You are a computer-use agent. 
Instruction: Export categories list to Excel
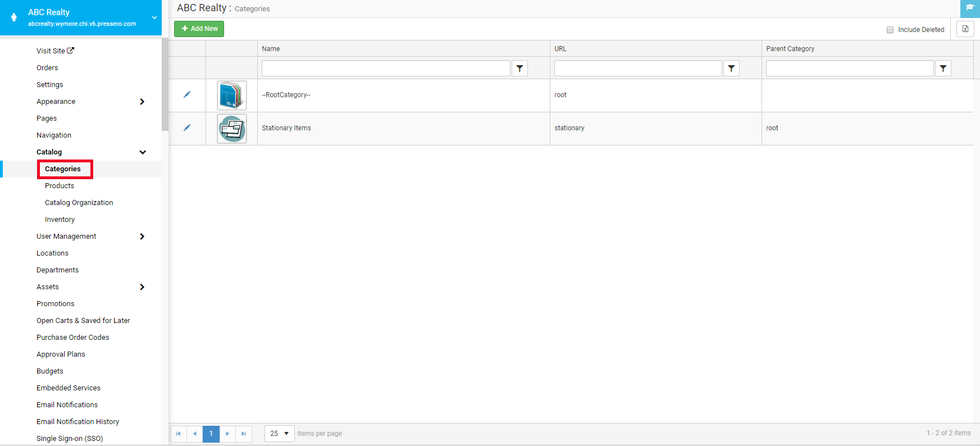pos(965,29)
